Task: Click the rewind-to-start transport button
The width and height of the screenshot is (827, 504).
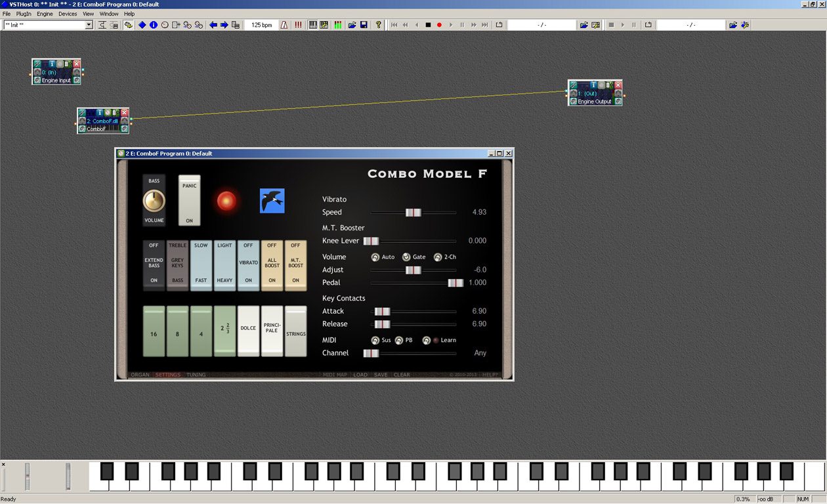Action: point(394,25)
